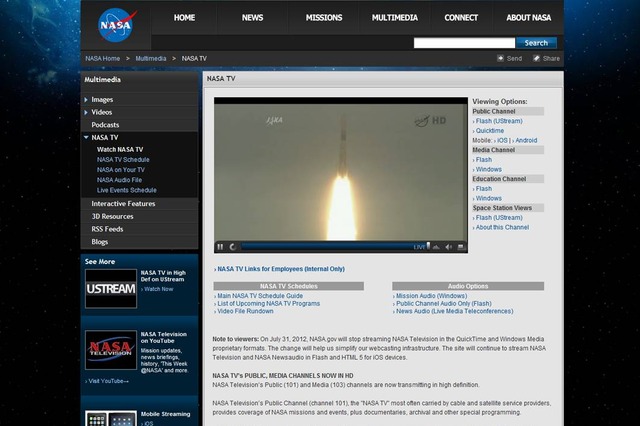Pause the NASA TV video
640x426 pixels.
(x=220, y=246)
